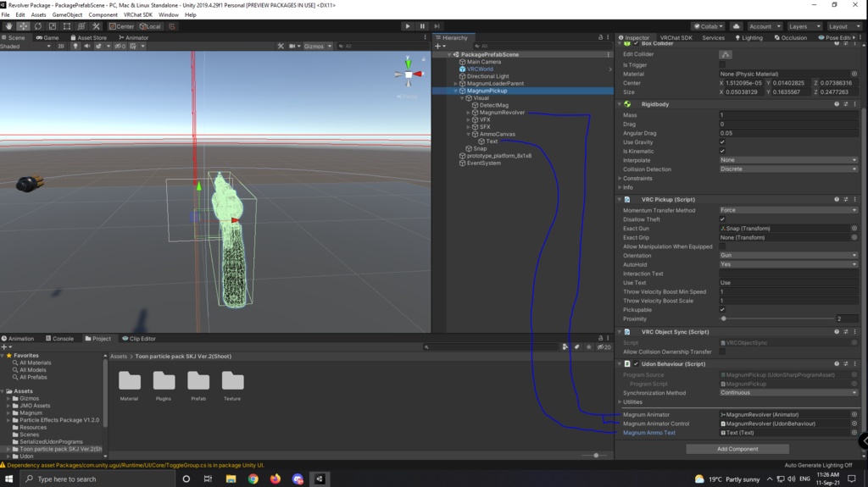Toggle scene audio speaker icon
The image size is (868, 487).
click(x=87, y=47)
